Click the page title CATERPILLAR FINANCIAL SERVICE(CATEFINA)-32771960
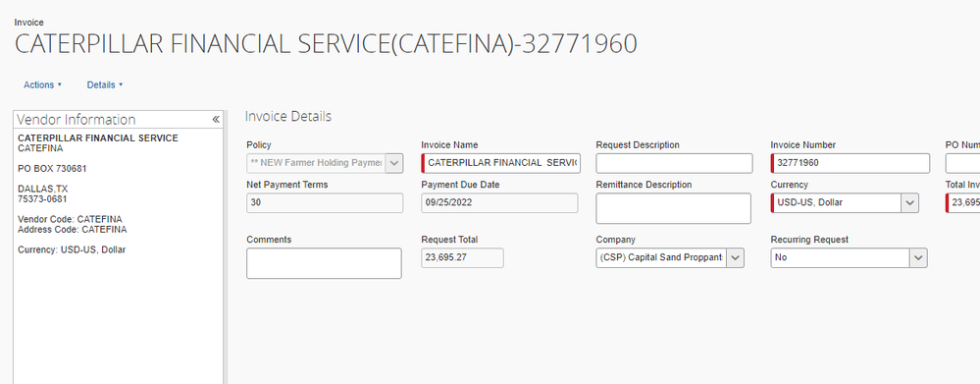Viewport: 980px width, 384px height. pos(326,44)
